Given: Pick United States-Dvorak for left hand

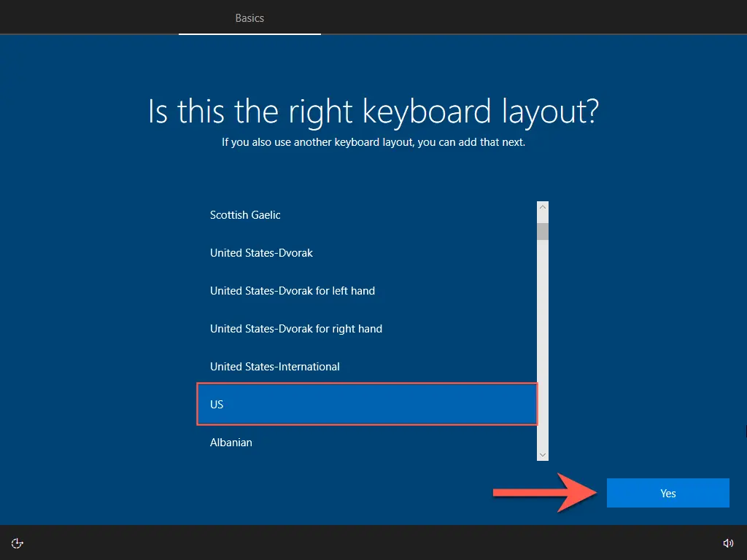Looking at the screenshot, I should click(367, 290).
